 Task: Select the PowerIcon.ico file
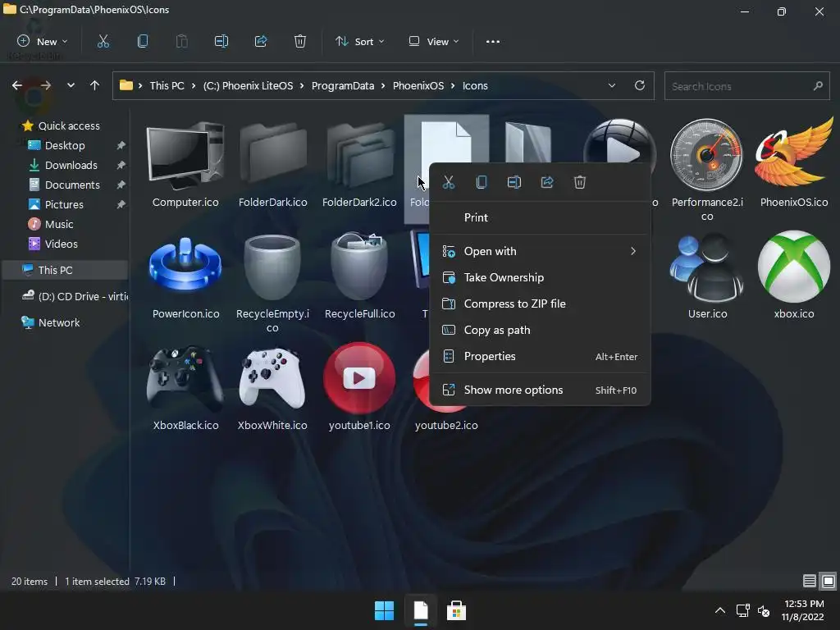click(x=185, y=277)
